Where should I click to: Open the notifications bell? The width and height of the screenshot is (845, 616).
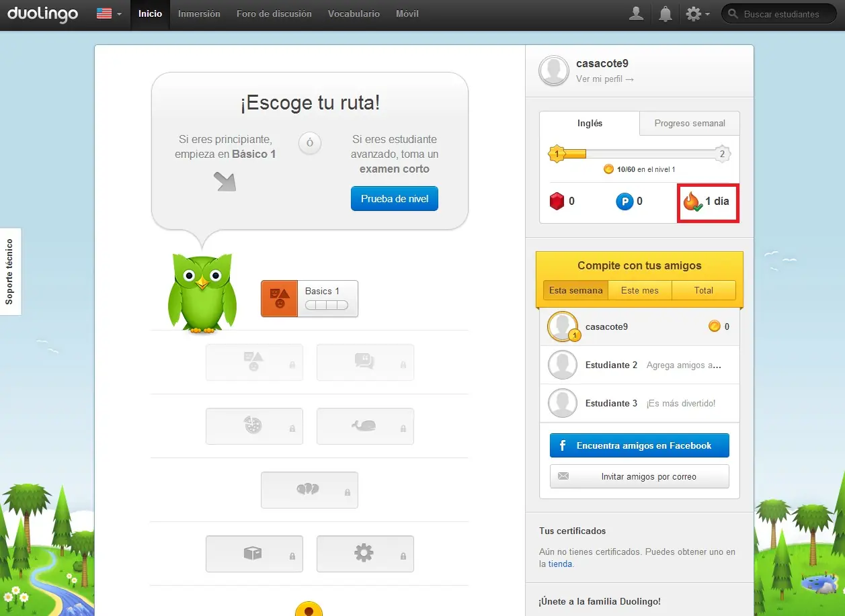click(666, 13)
